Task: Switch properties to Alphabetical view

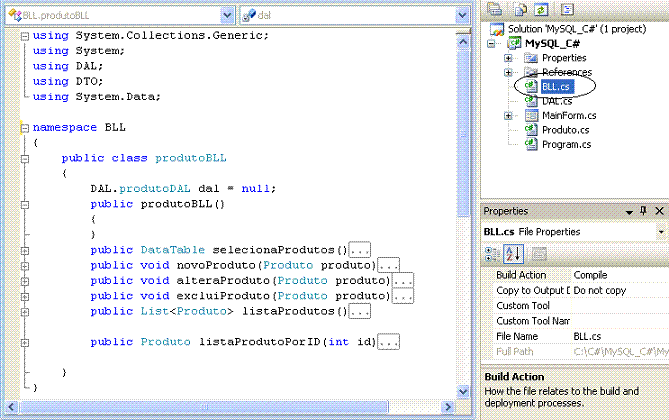Action: click(513, 254)
